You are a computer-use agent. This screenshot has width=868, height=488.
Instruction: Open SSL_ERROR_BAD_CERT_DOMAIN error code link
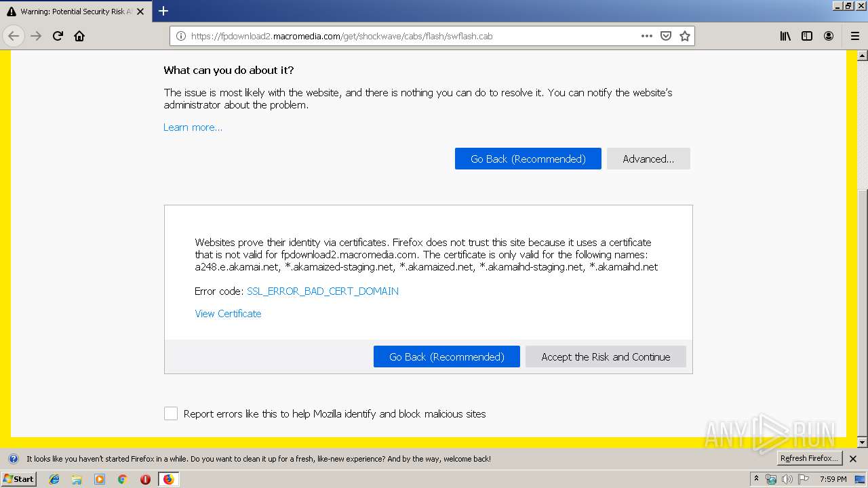coord(323,291)
